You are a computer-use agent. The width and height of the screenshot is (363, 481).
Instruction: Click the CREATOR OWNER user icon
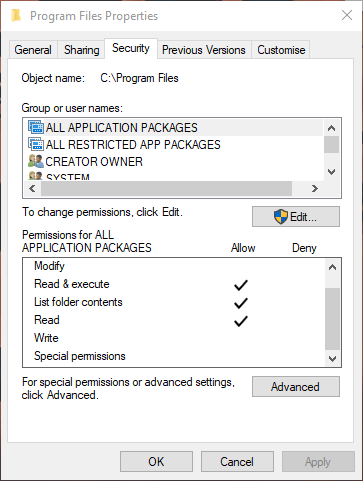36,161
